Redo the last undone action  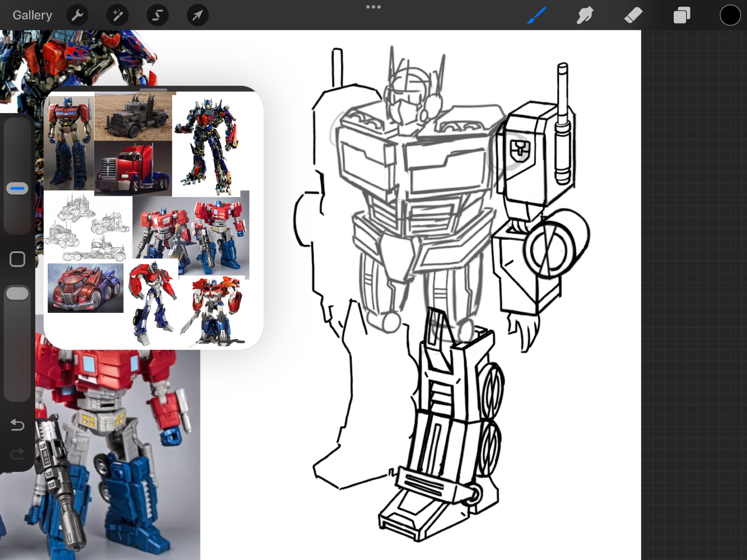tap(17, 454)
